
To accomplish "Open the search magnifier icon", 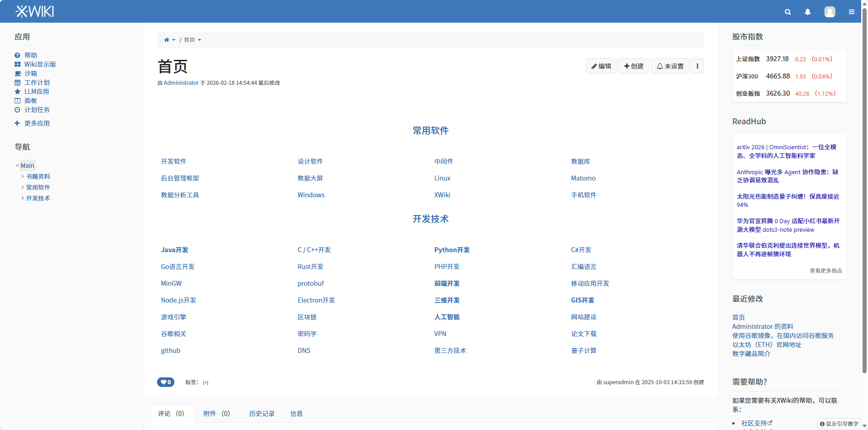I will pos(788,12).
